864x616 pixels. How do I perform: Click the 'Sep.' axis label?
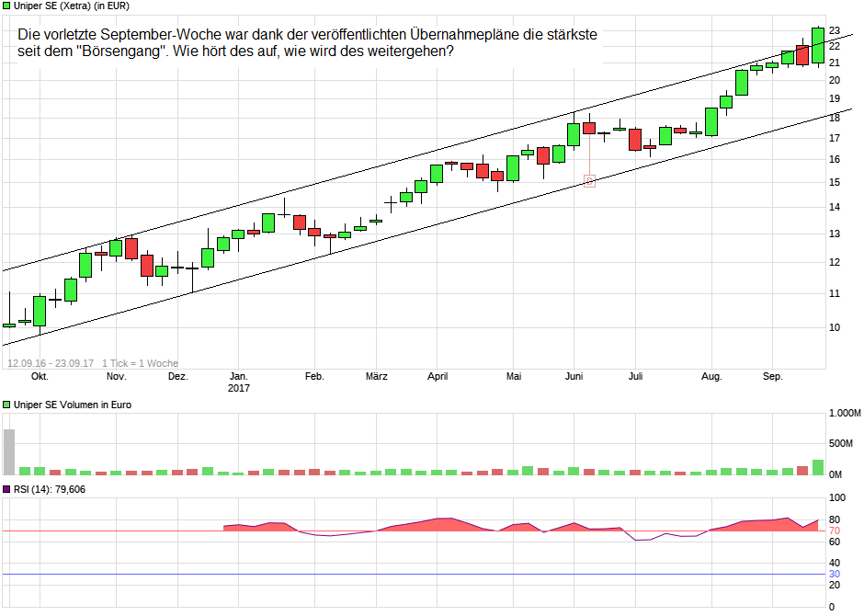pos(772,376)
